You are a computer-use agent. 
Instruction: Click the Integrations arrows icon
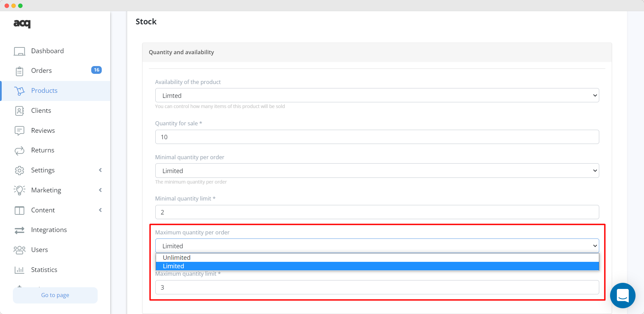(x=19, y=230)
